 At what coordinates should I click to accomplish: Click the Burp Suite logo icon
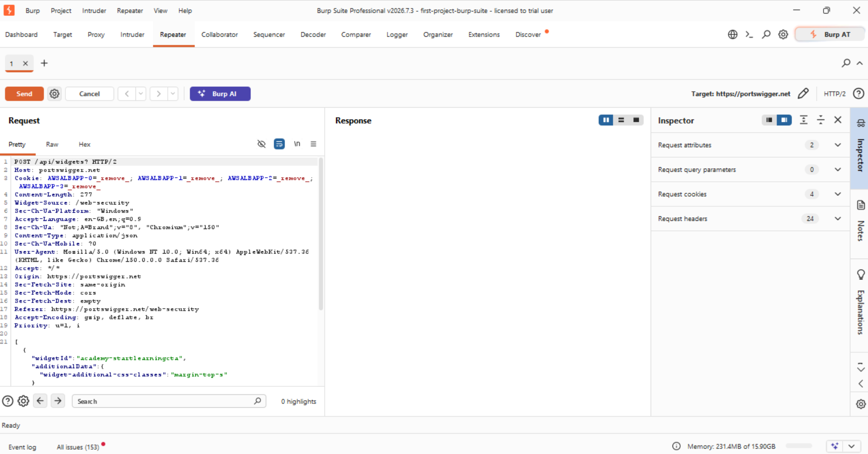point(9,10)
